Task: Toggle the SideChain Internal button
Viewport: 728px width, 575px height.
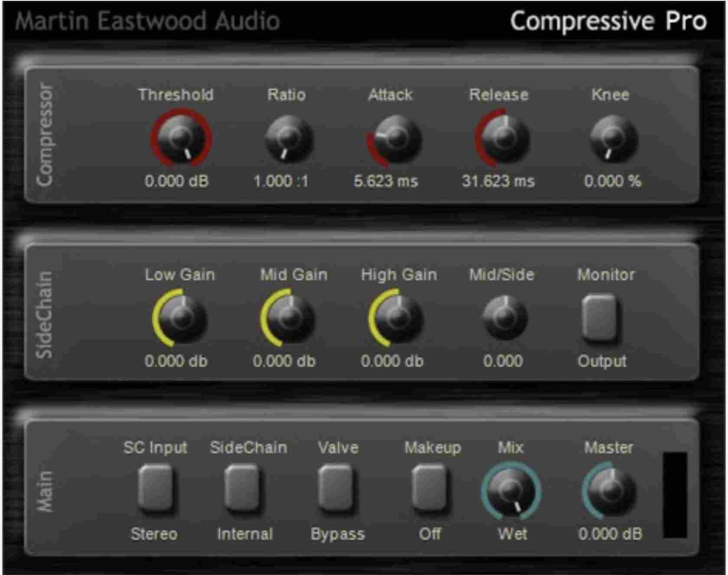Action: click(242, 488)
